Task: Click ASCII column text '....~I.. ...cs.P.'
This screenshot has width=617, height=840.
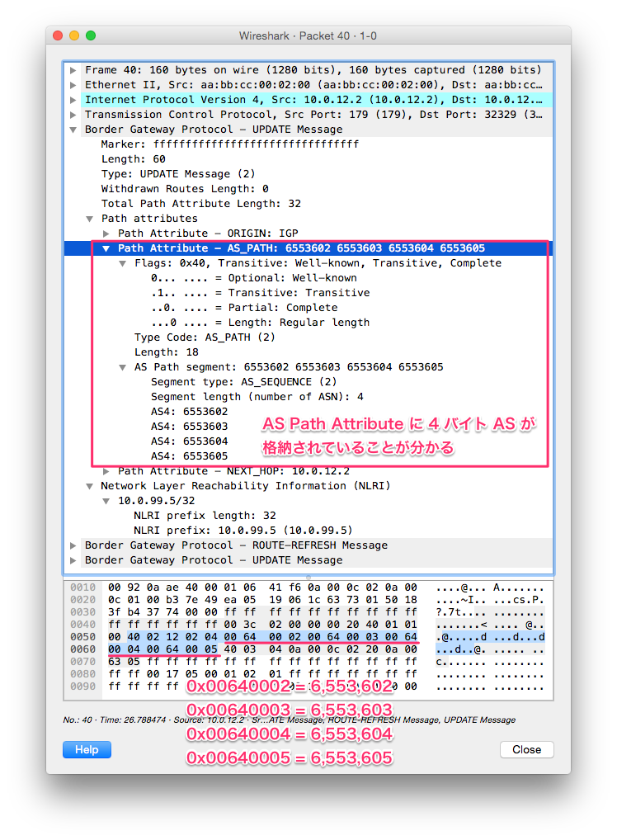Action: pyautogui.click(x=490, y=600)
